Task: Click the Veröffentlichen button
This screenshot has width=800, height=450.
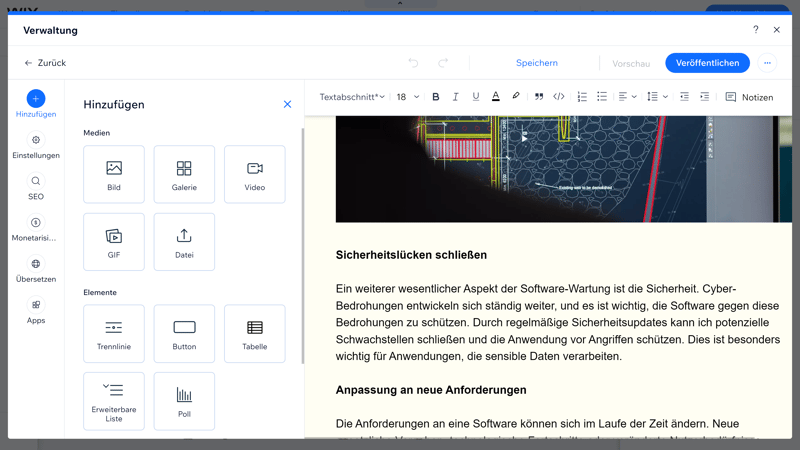Action: pos(707,63)
